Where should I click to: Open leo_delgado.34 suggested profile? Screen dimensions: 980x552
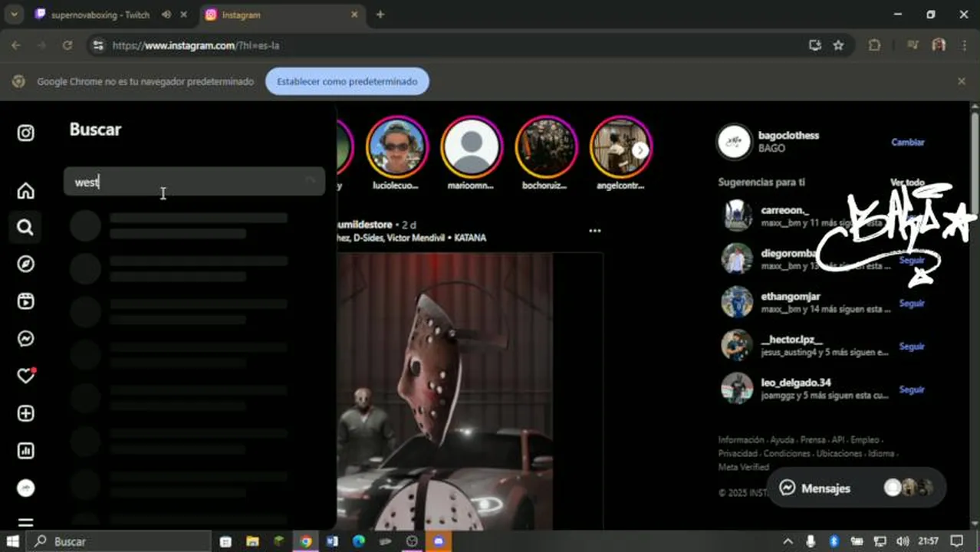tap(795, 382)
